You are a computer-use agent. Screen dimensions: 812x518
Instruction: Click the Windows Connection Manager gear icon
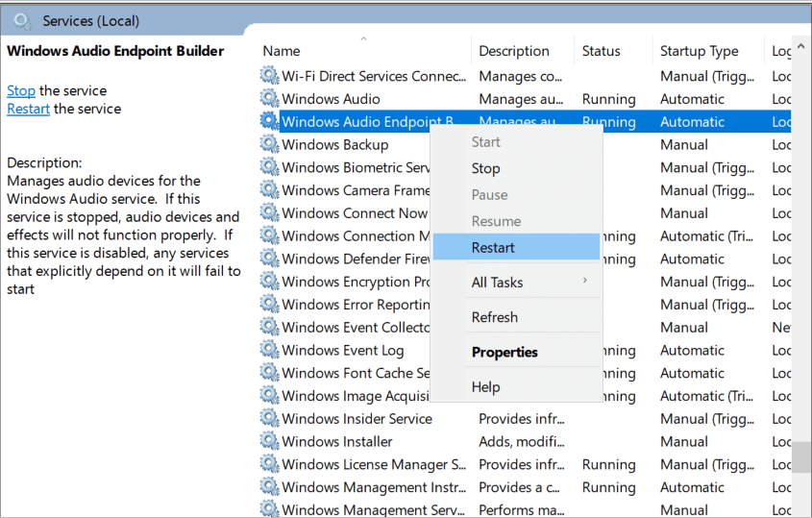(x=269, y=235)
